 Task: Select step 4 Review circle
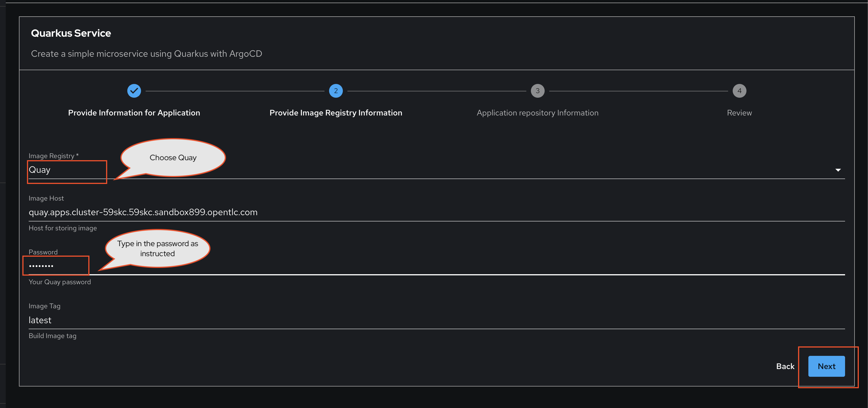[739, 91]
